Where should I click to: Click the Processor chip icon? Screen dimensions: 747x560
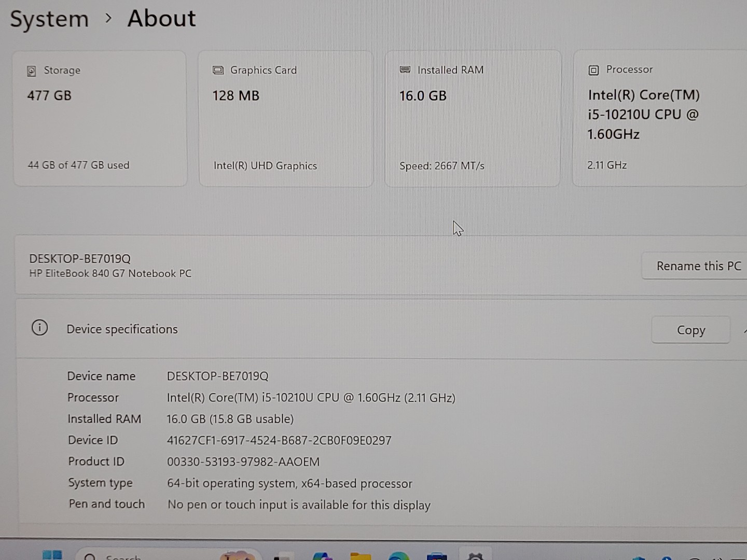tap(593, 70)
